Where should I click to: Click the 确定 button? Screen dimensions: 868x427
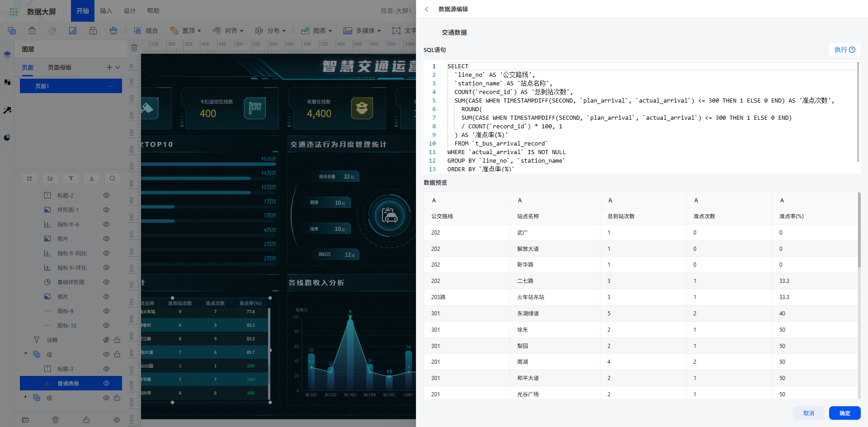(x=844, y=413)
